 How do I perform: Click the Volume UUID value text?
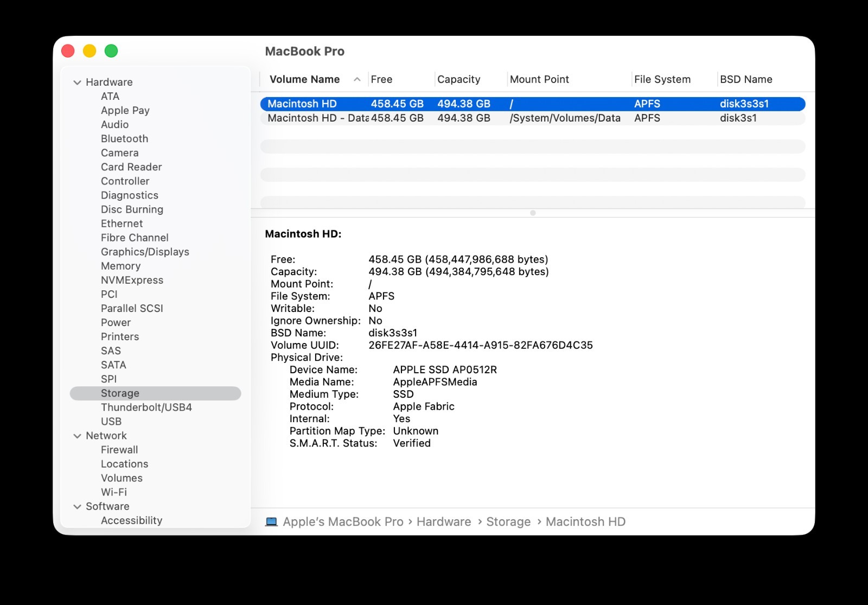click(481, 345)
